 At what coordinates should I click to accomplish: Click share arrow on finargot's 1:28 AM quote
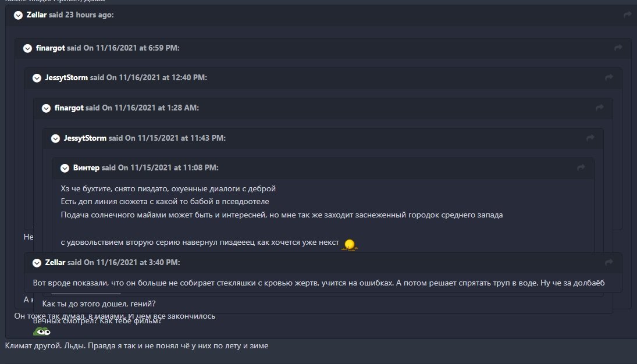point(599,108)
